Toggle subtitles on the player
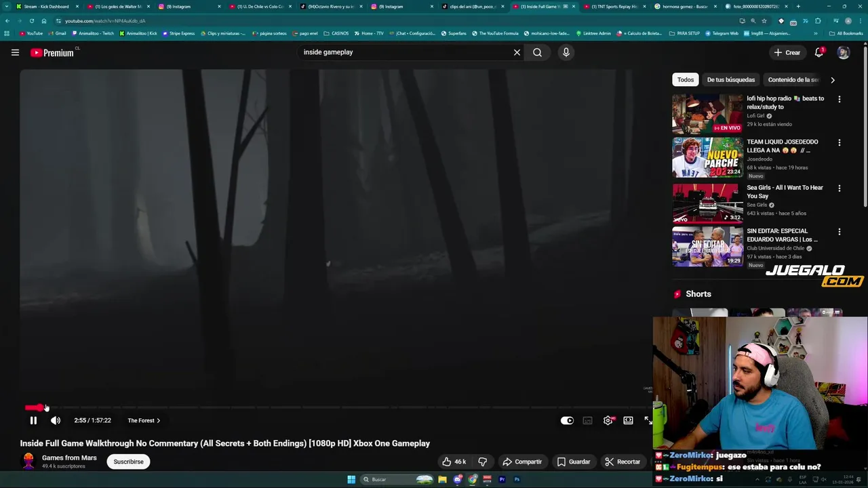Image resolution: width=868 pixels, height=488 pixels. click(587, 420)
